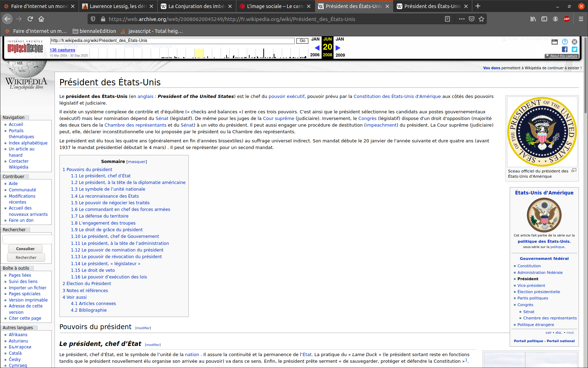Viewport: 588px width, 368px height.
Task: Switch to the Faire d'Internet un monde tab
Action: coord(39,6)
